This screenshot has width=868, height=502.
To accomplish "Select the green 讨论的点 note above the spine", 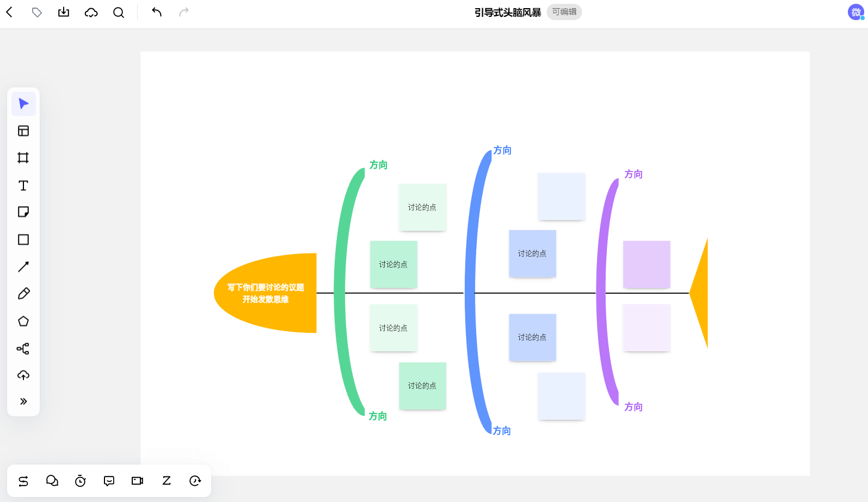I will (393, 264).
